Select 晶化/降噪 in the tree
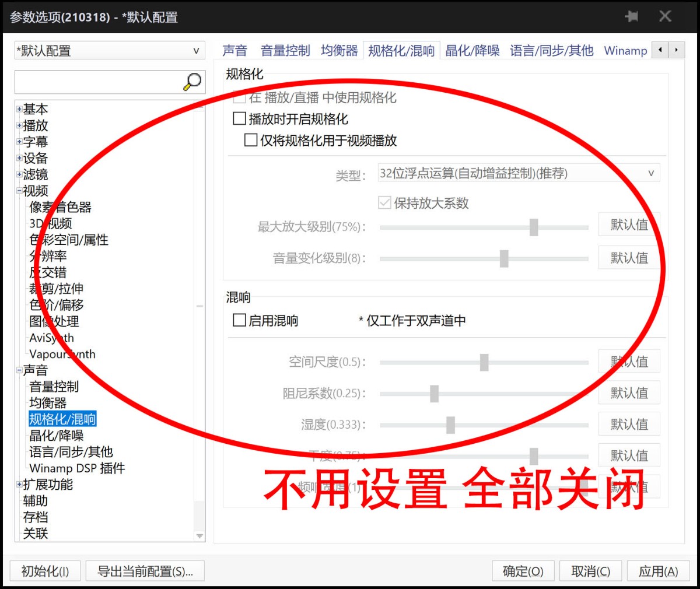 coord(56,436)
